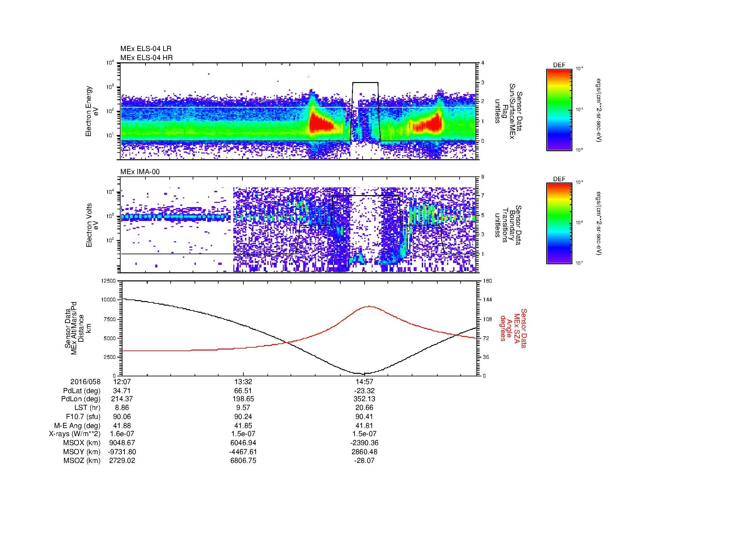Click the 180 SZA axis tick
This screenshot has height=534, width=756.
tap(488, 281)
